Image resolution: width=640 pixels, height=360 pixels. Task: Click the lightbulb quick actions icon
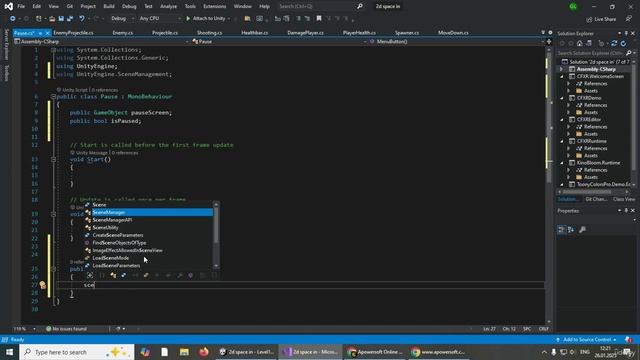42,285
